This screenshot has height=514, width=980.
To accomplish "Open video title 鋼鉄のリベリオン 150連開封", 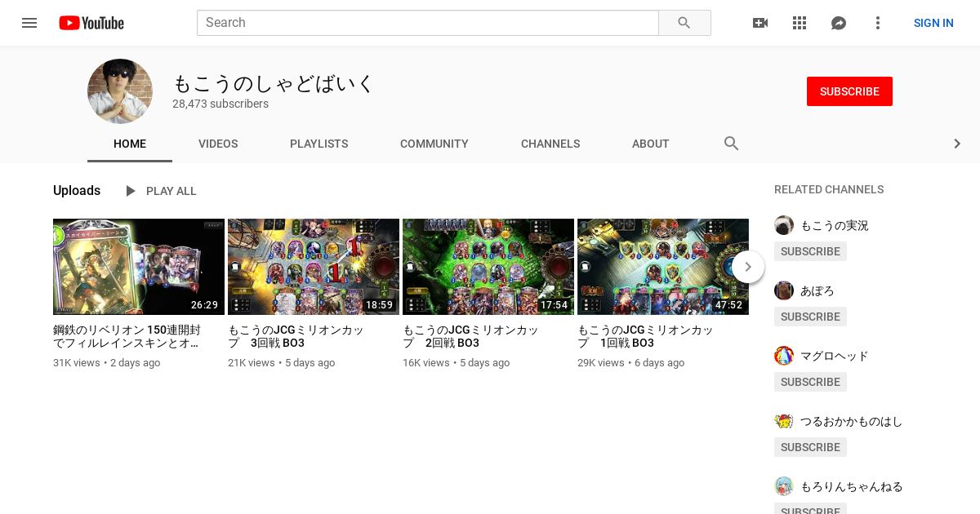I will tap(127, 336).
